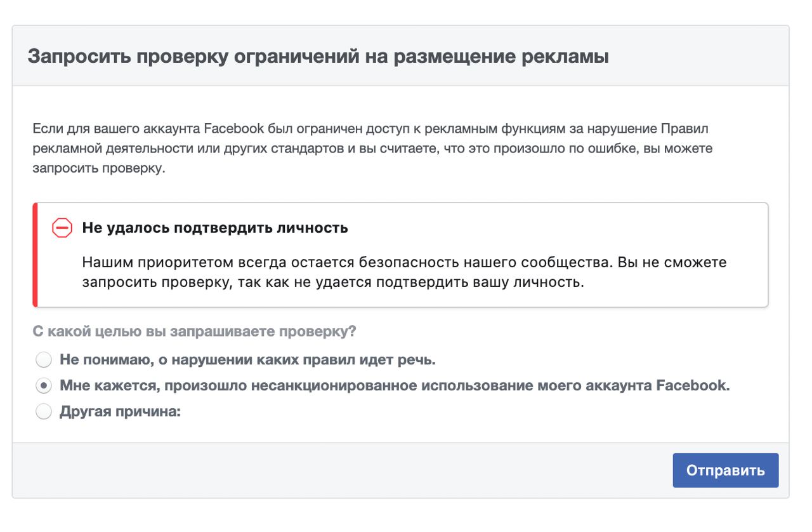812x532 pixels.
Task: Click the red vertical bar of error box
Action: point(35,255)
